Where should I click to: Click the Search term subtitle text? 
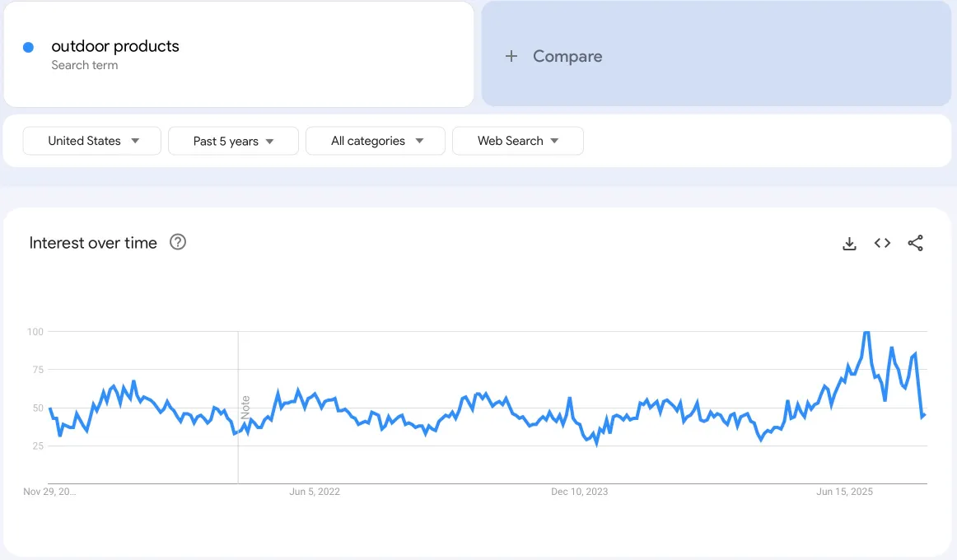coord(84,65)
